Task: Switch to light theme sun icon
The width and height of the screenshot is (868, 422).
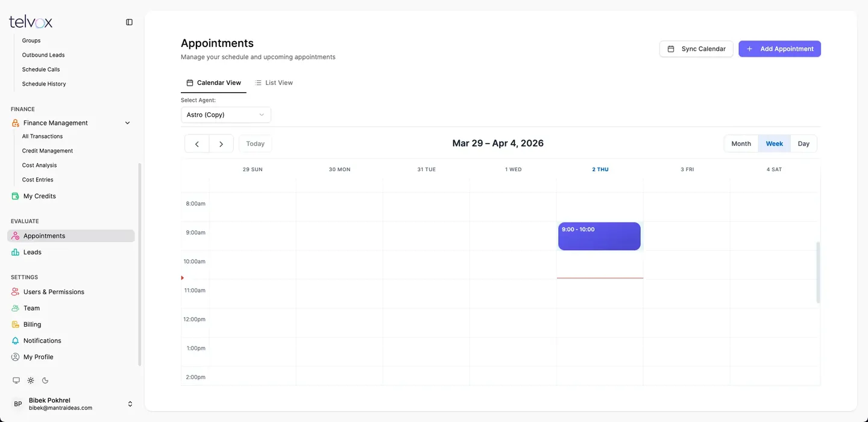Action: pyautogui.click(x=31, y=380)
